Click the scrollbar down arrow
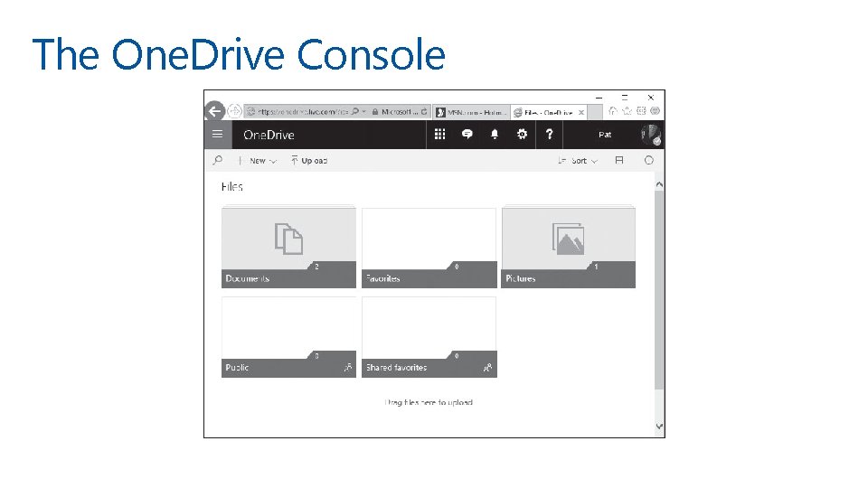Screen dimensions: 868x488 [659, 427]
